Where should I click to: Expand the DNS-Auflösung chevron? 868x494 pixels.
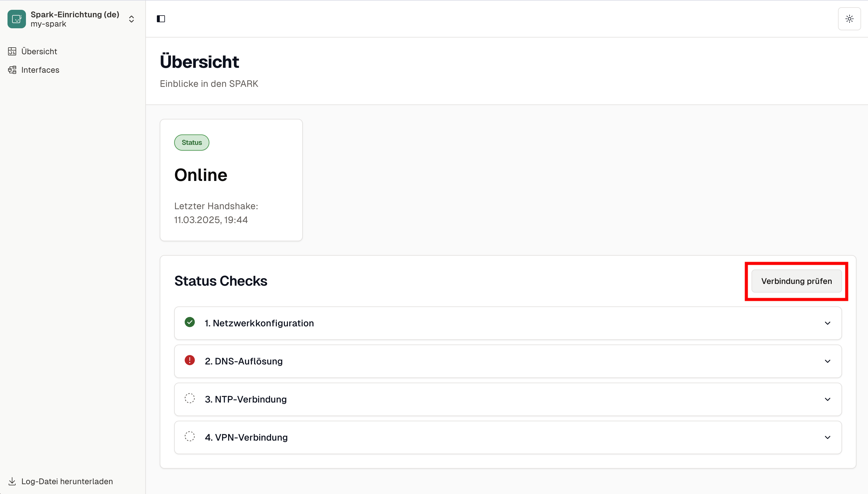pyautogui.click(x=827, y=361)
